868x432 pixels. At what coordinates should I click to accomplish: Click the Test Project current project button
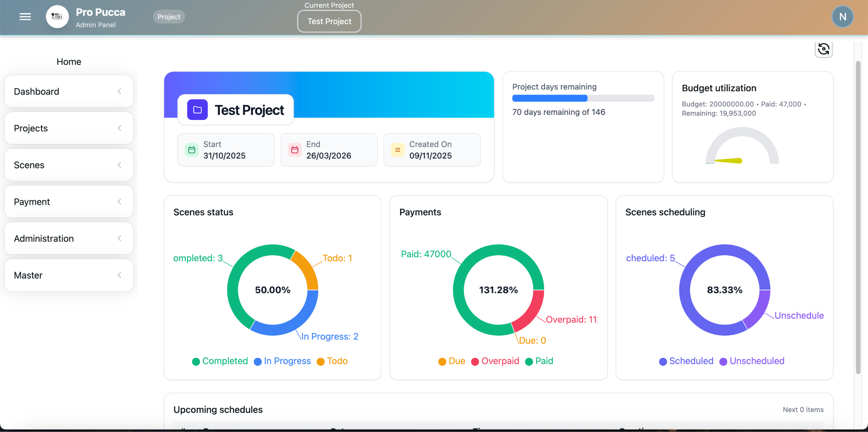[x=329, y=21]
